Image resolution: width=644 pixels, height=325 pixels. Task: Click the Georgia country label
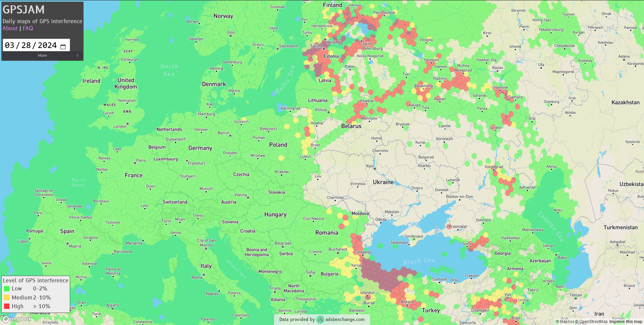pos(502,253)
